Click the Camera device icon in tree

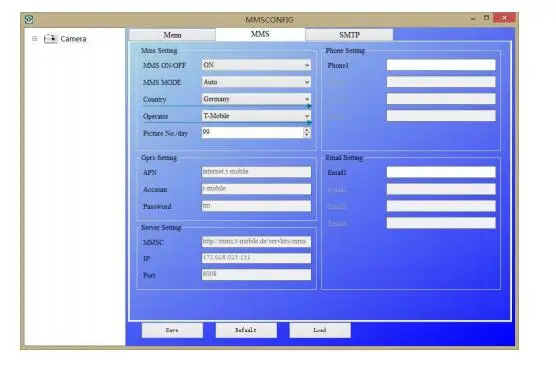[x=50, y=38]
